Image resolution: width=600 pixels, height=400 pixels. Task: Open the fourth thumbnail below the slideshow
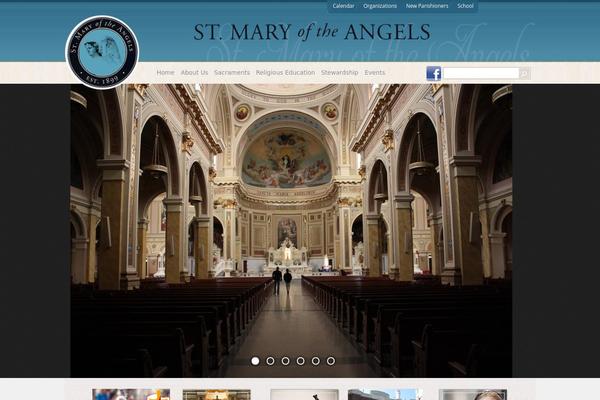385,394
